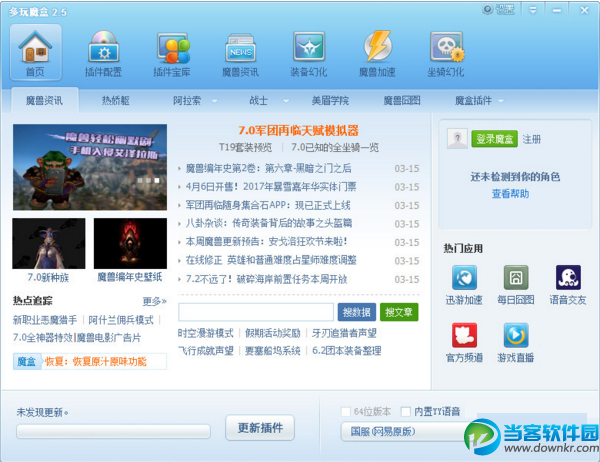This screenshot has width=600, height=462.
Task: Open news 7.2不远了 破碎海岸前置任务
Action: click(266, 279)
